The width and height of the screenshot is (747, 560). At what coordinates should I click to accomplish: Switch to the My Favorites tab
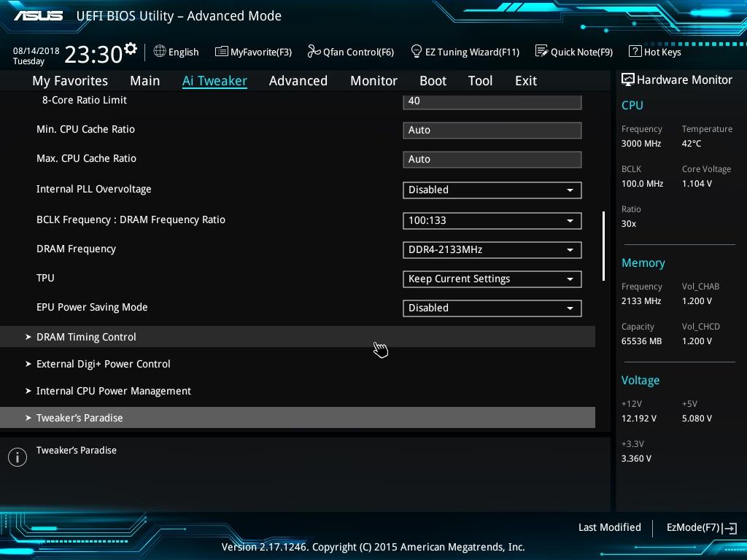click(x=70, y=81)
